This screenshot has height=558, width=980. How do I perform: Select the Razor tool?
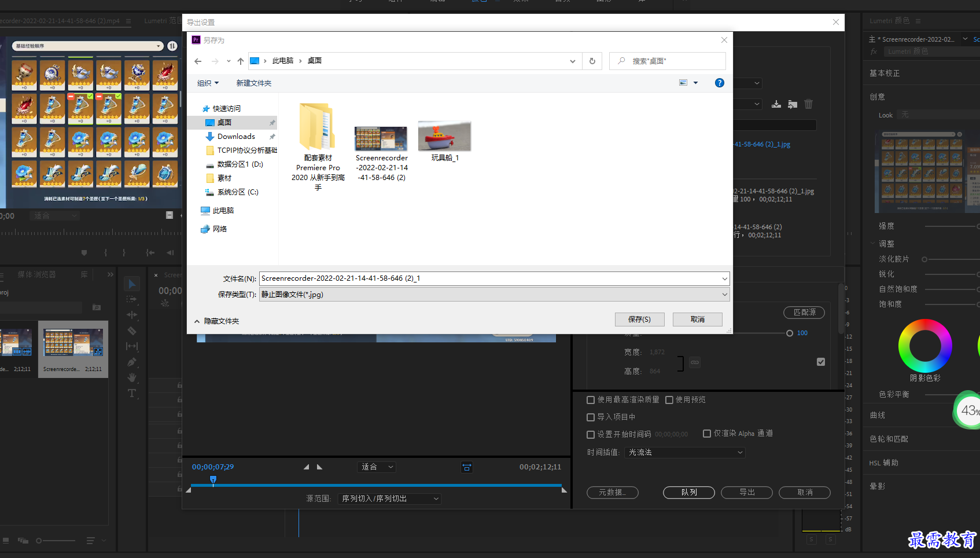coord(132,331)
